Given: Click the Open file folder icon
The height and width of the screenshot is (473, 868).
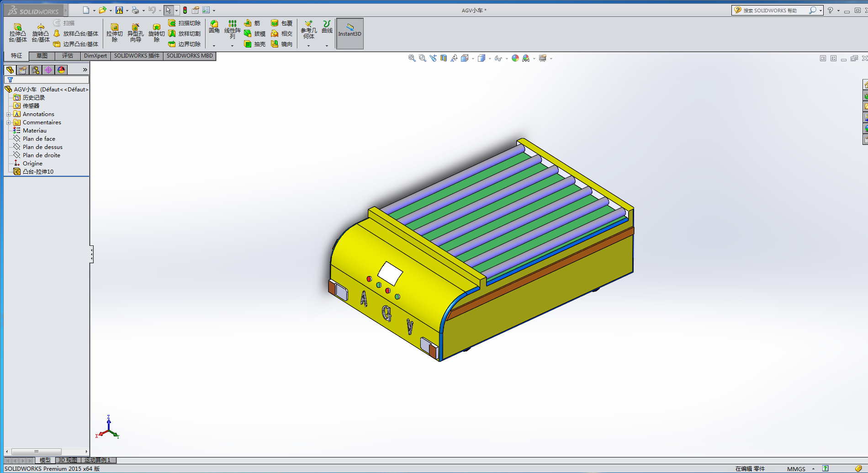Looking at the screenshot, I should [102, 10].
